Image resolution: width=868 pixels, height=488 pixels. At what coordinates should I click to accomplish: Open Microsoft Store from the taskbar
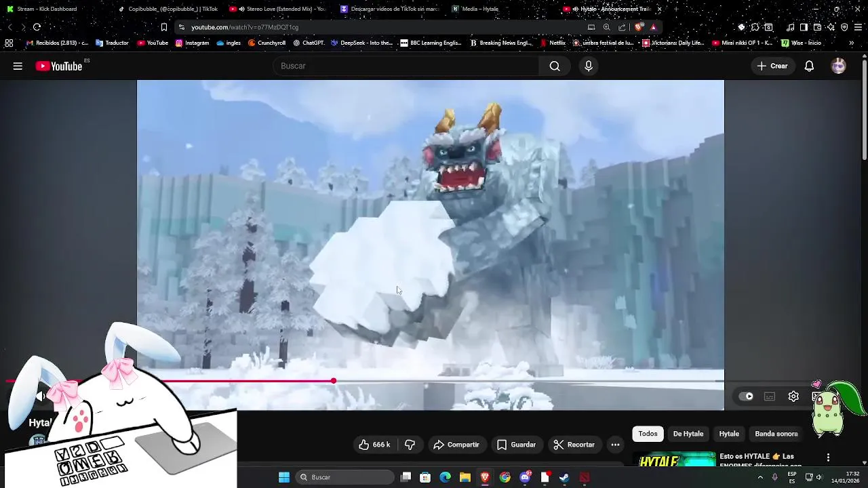(x=425, y=477)
